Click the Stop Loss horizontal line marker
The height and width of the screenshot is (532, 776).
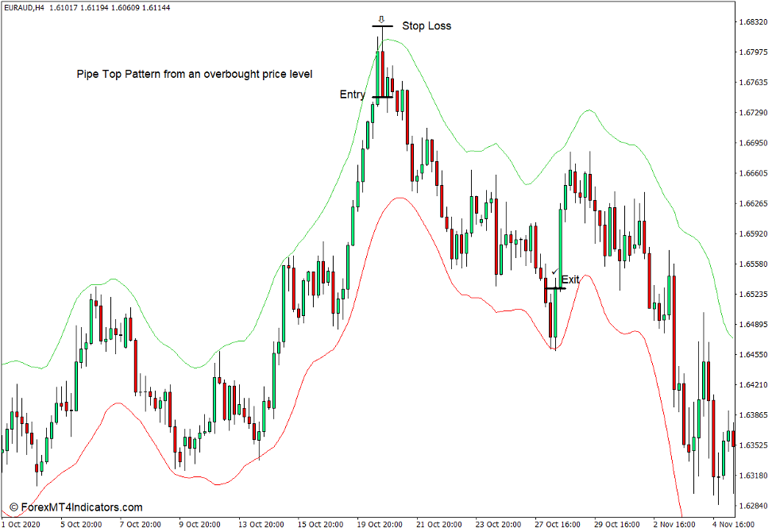pyautogui.click(x=383, y=25)
